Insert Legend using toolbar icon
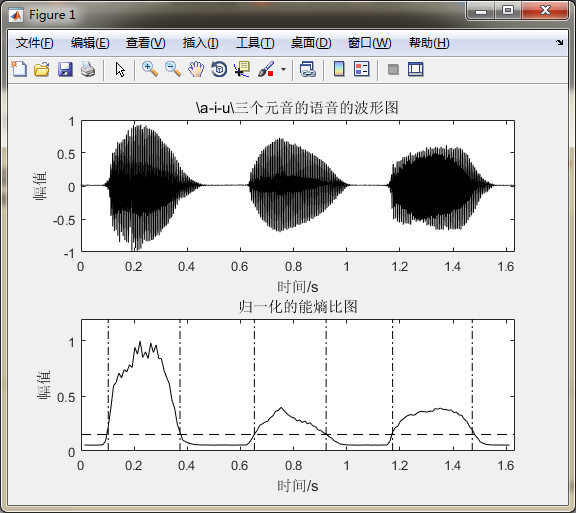Viewport: 576px width, 513px height. [361, 69]
